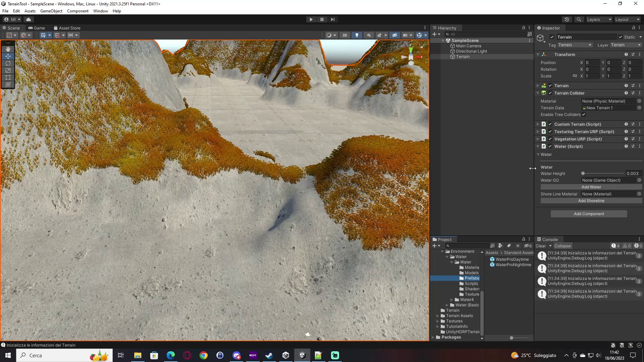Open the Window menu
This screenshot has height=362, width=644.
[101, 11]
